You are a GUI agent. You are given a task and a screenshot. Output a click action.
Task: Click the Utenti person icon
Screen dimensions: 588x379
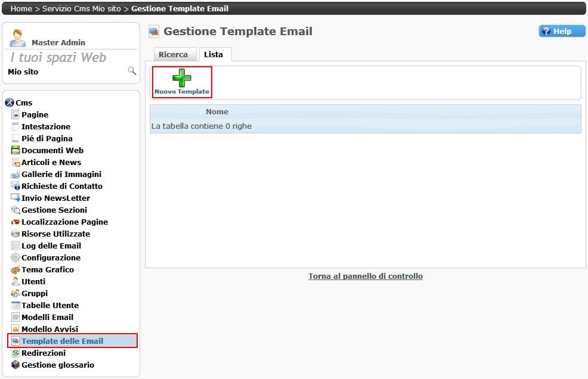16,281
